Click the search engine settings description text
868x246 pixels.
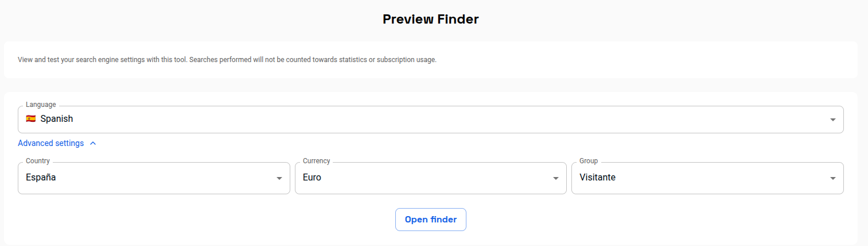(227, 60)
